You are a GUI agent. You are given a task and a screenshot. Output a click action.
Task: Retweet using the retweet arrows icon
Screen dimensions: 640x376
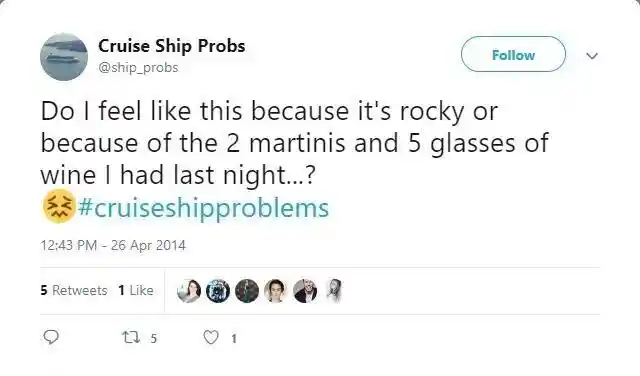pos(131,338)
